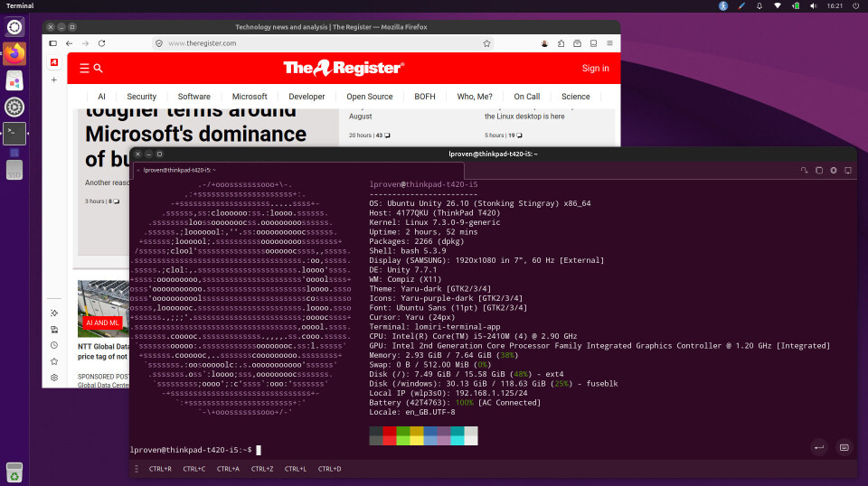
Task: Open the AI section
Action: 101,96
